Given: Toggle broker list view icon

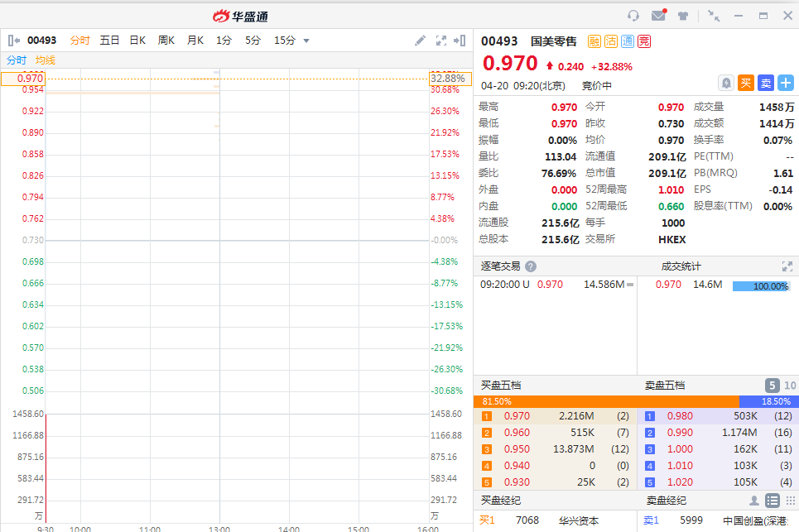Looking at the screenshot, I should [x=772, y=501].
